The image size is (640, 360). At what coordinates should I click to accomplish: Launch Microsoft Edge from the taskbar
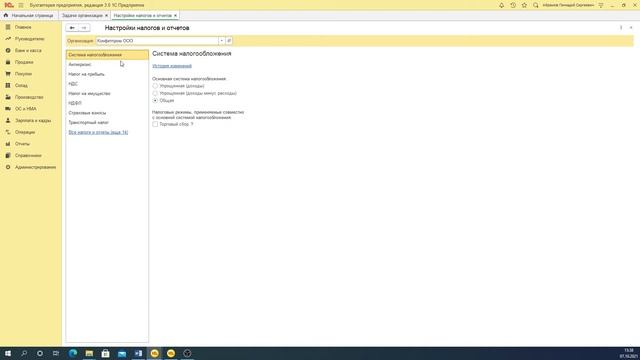point(73,353)
